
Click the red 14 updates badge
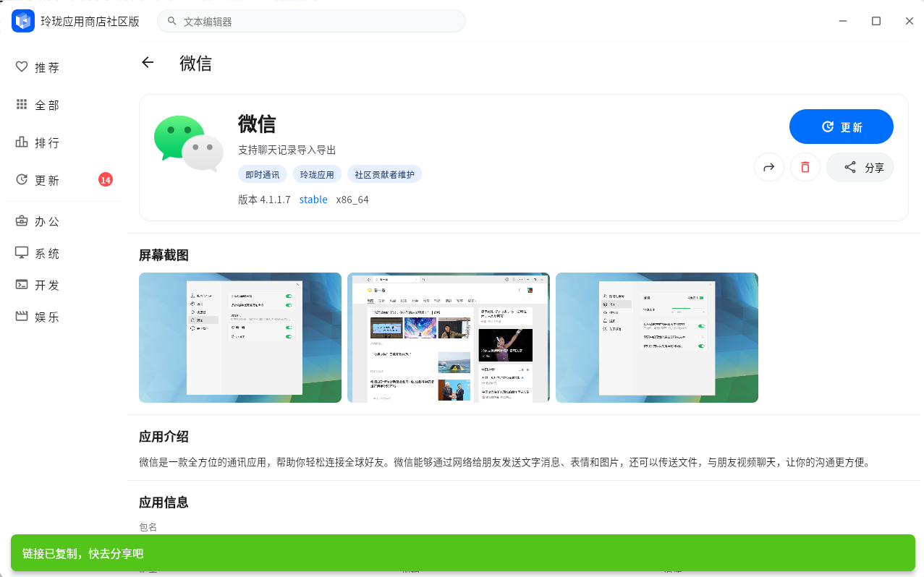click(x=106, y=180)
